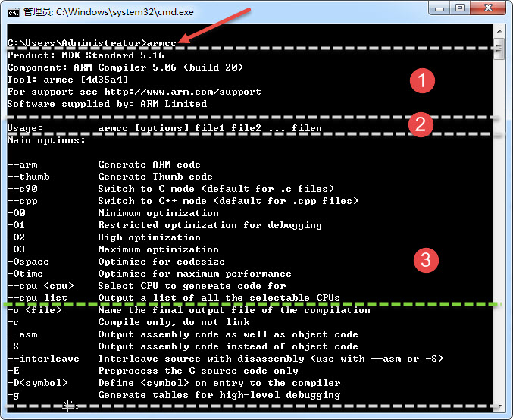Screen dimensions: 513x420
Task: Click the vertical scrollbar thumb
Action: point(499,49)
